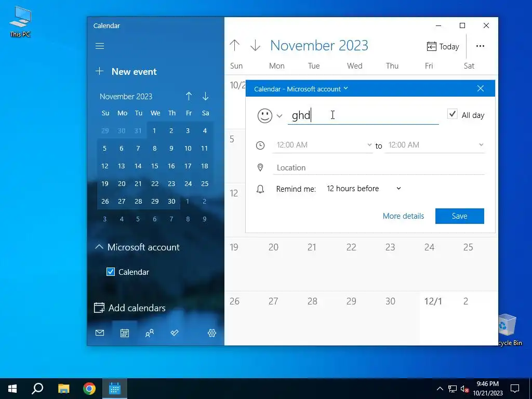Navigate main calendar to previous month

[x=234, y=46]
